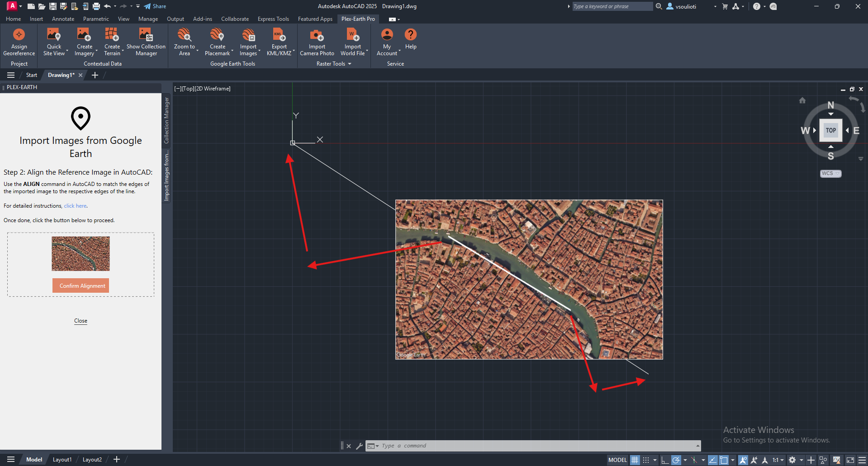Open the Collection Manager vertical tab
This screenshot has width=868, height=466.
(166, 120)
